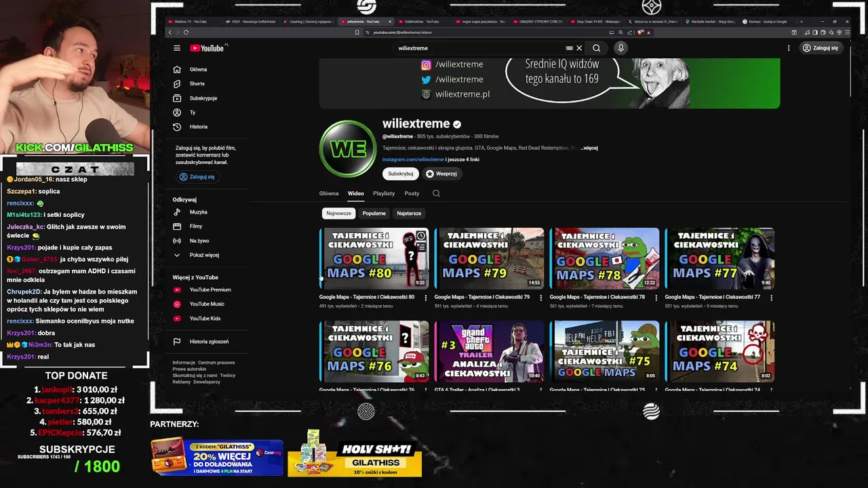Select the Wideo tab
The height and width of the screenshot is (488, 868).
356,193
